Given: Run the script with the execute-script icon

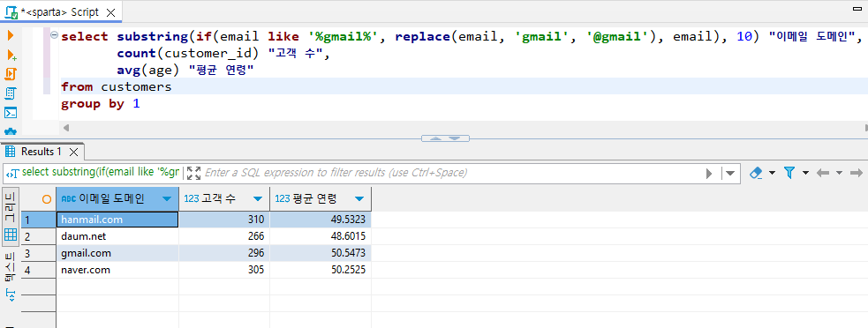Looking at the screenshot, I should [11, 73].
